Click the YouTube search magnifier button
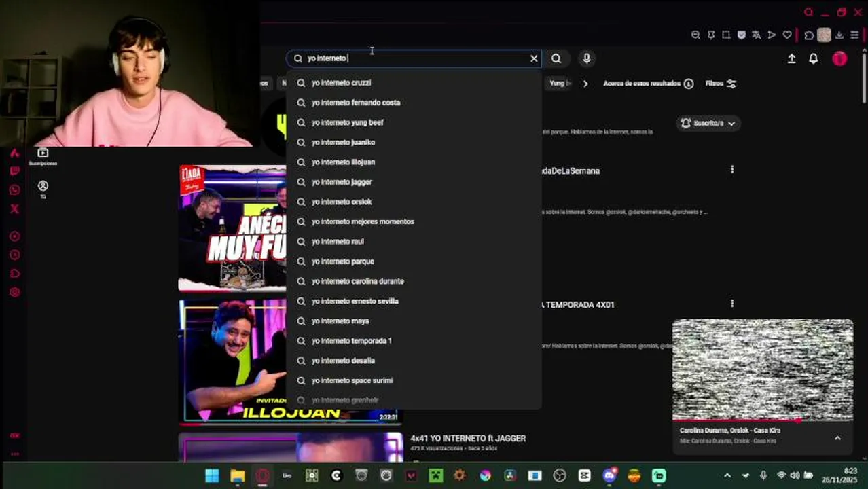Screen dimensions: 868x489 pos(556,58)
